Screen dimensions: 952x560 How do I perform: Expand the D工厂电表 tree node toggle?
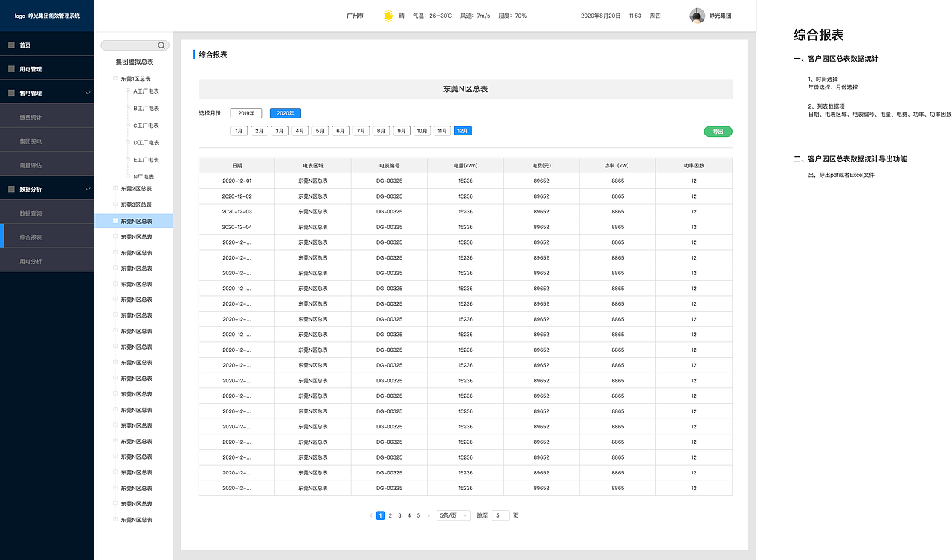click(x=128, y=143)
